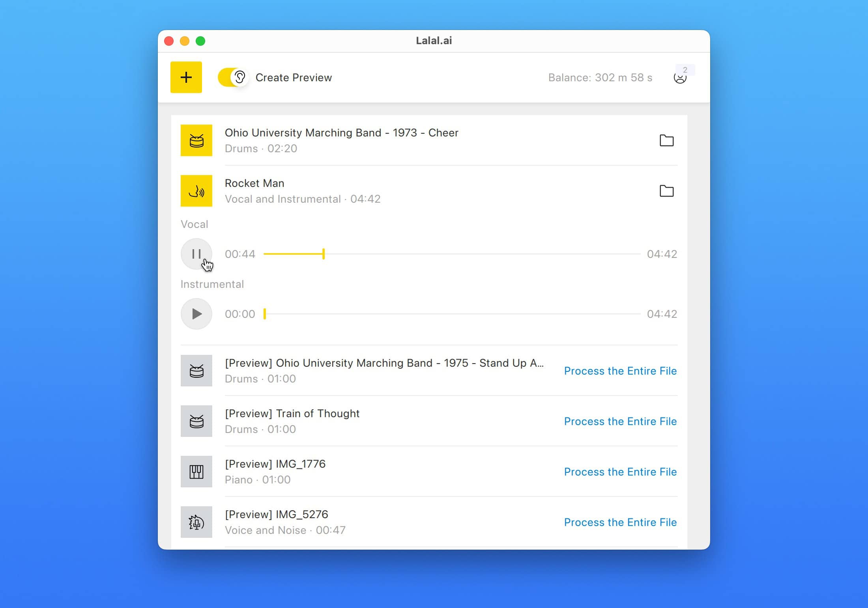Click the yellow plus add file button

(186, 77)
